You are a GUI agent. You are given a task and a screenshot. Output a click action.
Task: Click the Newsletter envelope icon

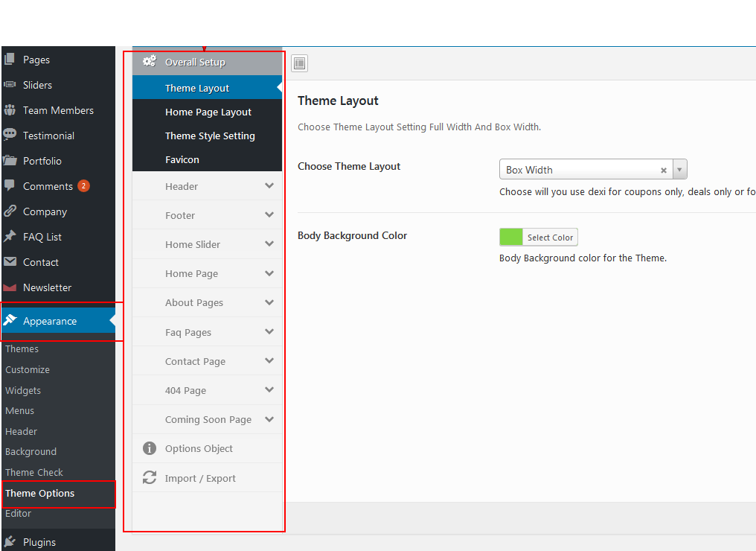tap(10, 287)
